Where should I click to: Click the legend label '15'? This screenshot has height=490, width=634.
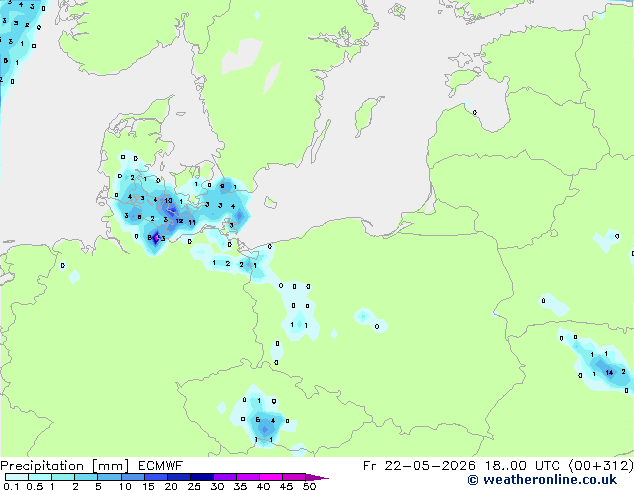point(148,486)
